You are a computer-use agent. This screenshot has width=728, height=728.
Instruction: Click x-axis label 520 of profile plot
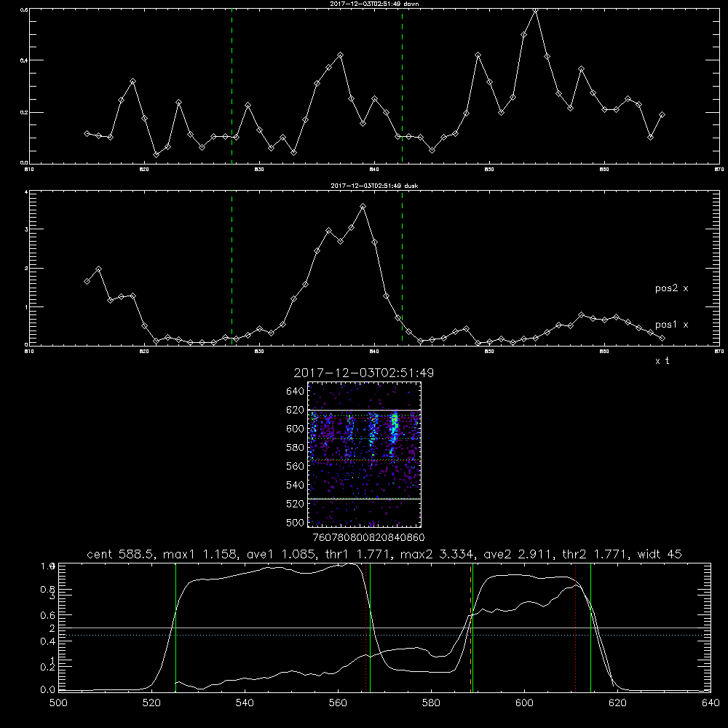click(x=151, y=703)
